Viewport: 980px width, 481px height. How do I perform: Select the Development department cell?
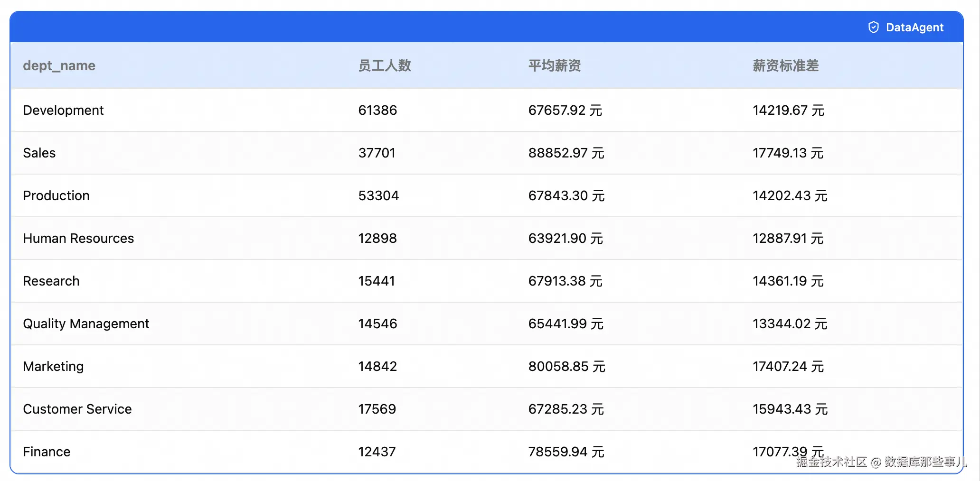[63, 110]
